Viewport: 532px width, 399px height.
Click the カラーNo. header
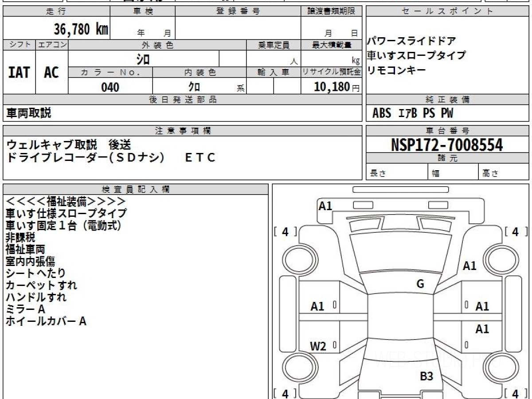click(110, 72)
